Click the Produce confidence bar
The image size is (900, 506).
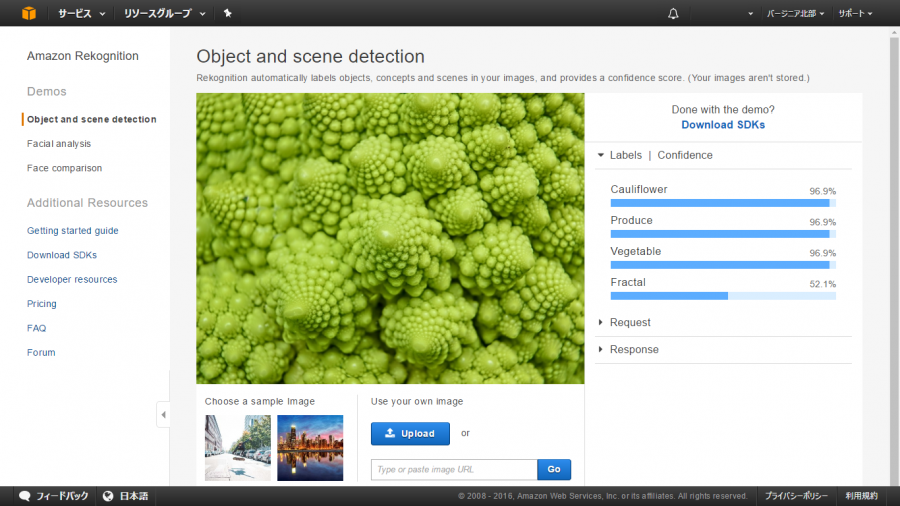click(x=723, y=234)
